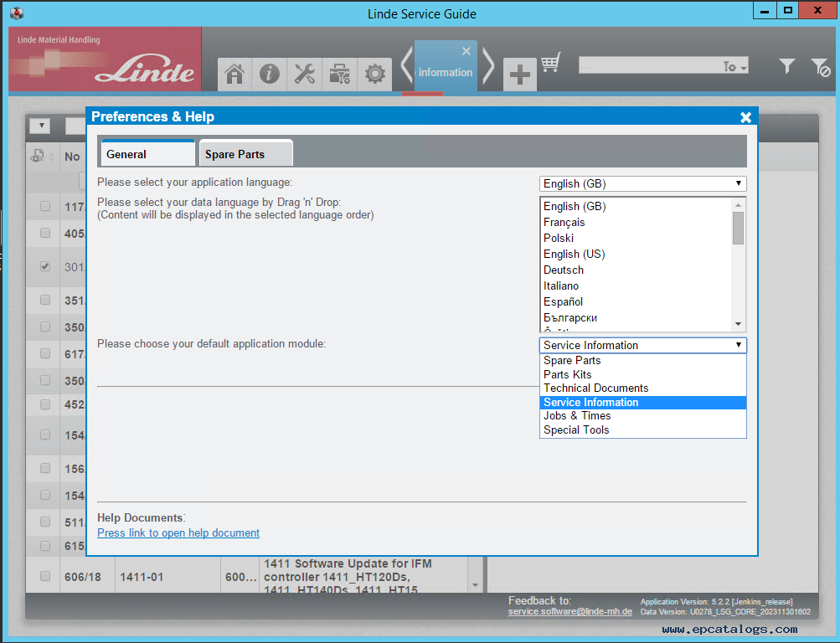Image resolution: width=840 pixels, height=643 pixels.
Task: Toggle checkbox for row 351
Action: 45,300
